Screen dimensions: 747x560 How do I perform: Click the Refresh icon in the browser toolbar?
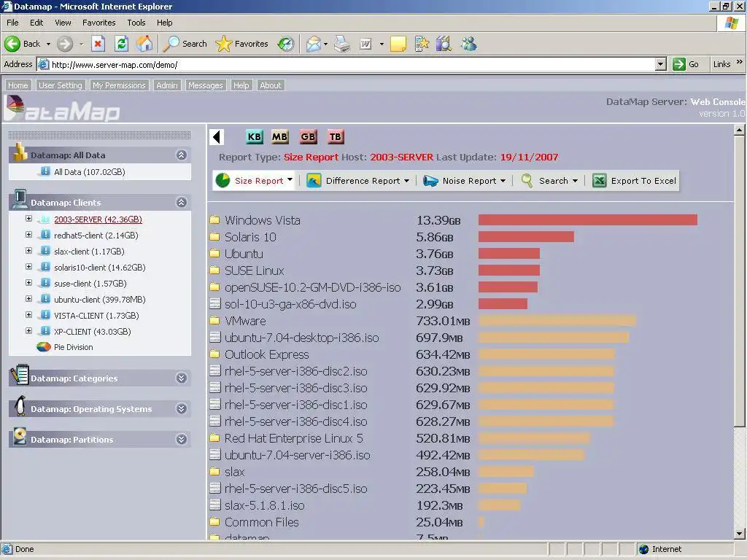[122, 44]
